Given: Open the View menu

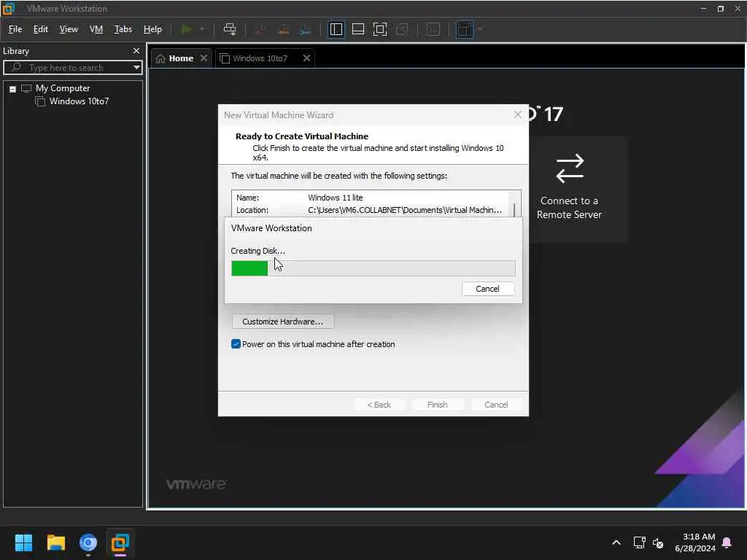Looking at the screenshot, I should pyautogui.click(x=69, y=29).
